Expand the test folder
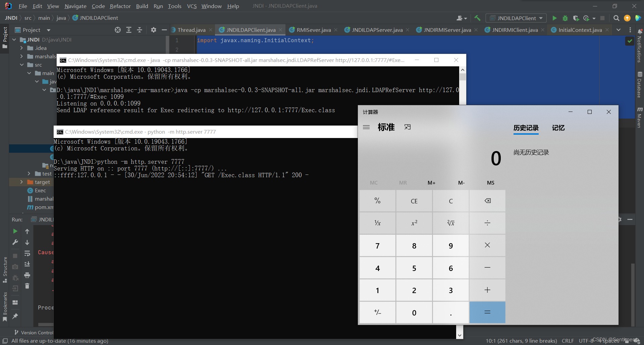This screenshot has width=644, height=345. point(29,174)
